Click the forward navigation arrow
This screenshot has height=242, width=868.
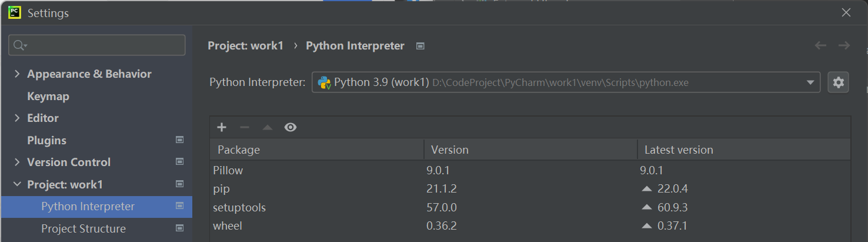coord(844,45)
